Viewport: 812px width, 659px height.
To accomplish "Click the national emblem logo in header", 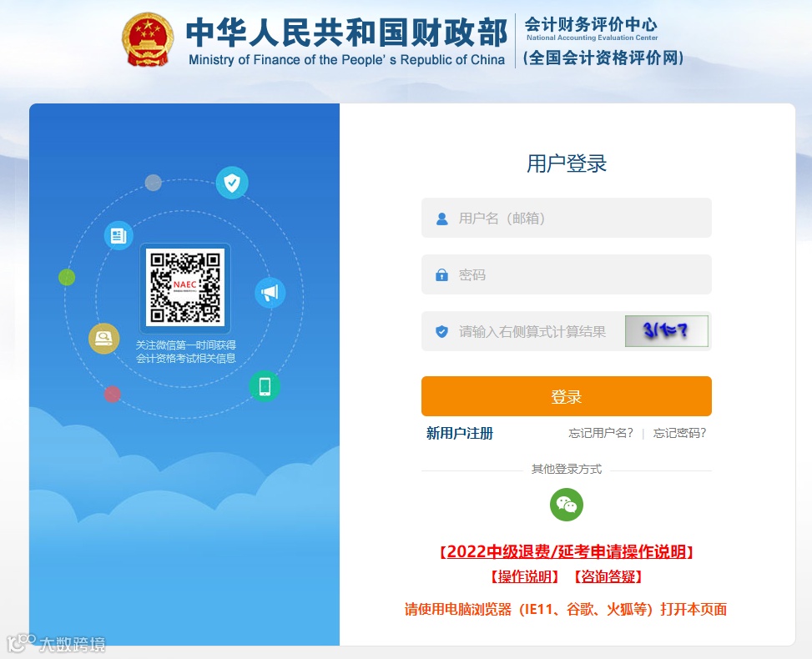I will pyautogui.click(x=148, y=40).
